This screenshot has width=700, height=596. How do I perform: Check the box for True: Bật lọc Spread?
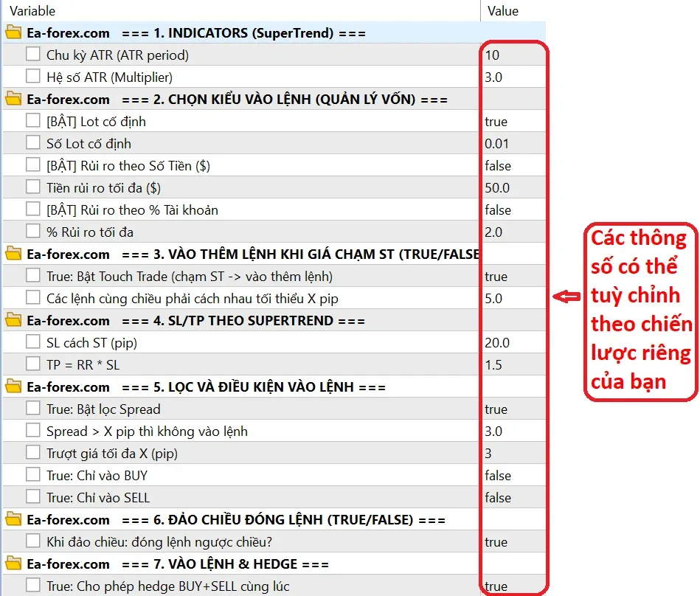33,409
